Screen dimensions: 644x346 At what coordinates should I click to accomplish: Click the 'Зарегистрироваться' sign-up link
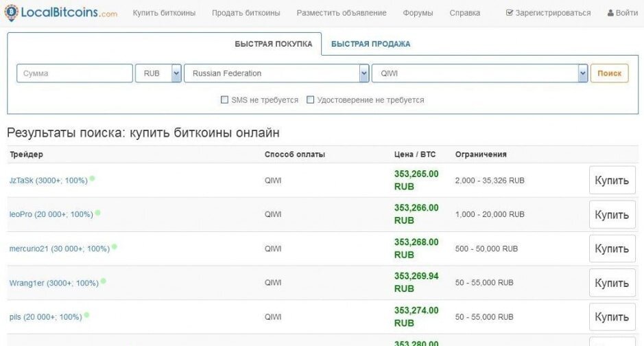click(x=548, y=13)
